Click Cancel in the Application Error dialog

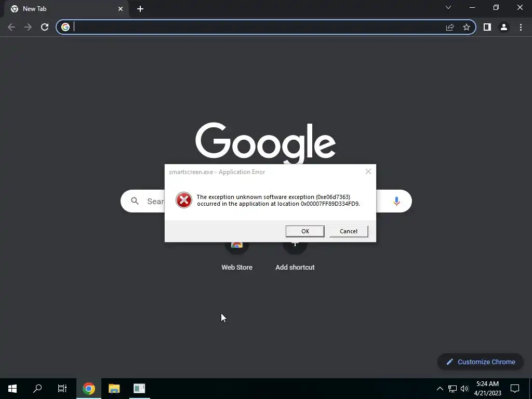349,231
